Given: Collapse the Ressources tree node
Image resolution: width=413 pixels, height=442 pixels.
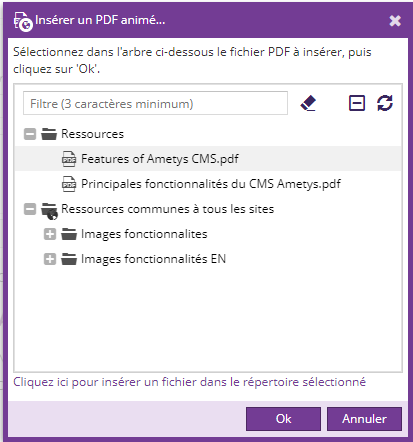Looking at the screenshot, I should point(30,134).
